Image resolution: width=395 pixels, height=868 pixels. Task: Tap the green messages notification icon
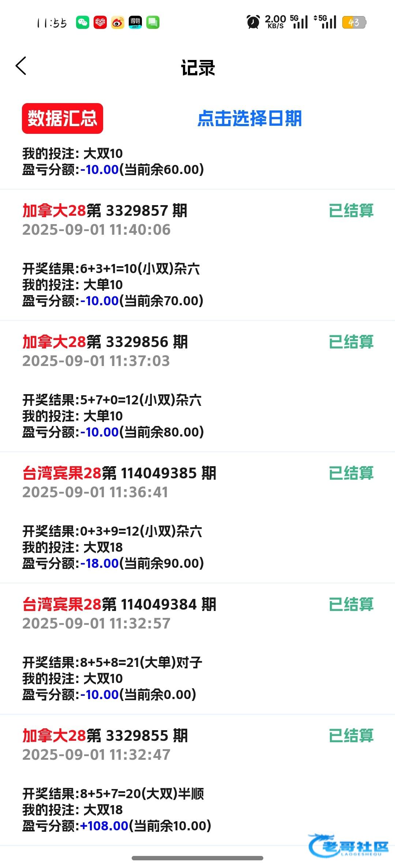(x=153, y=23)
